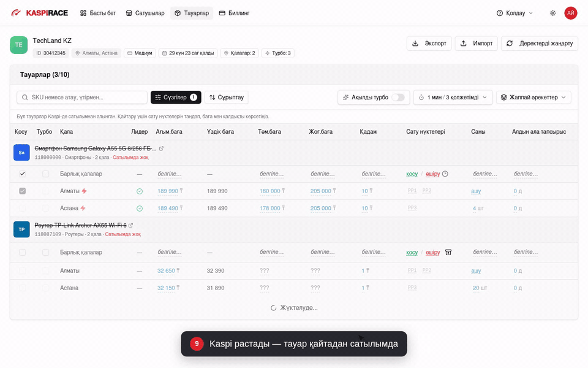Click the 189 990 ₸ current price for Samsung Алматы

pyautogui.click(x=170, y=191)
